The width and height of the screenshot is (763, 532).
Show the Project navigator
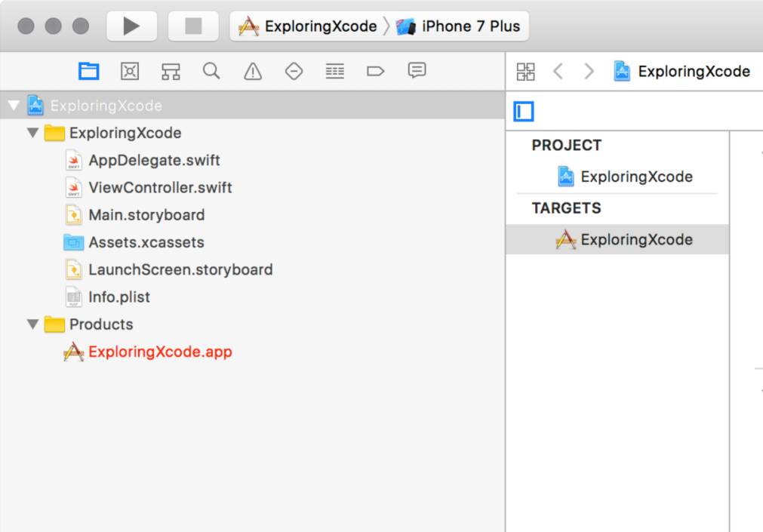[x=88, y=72]
